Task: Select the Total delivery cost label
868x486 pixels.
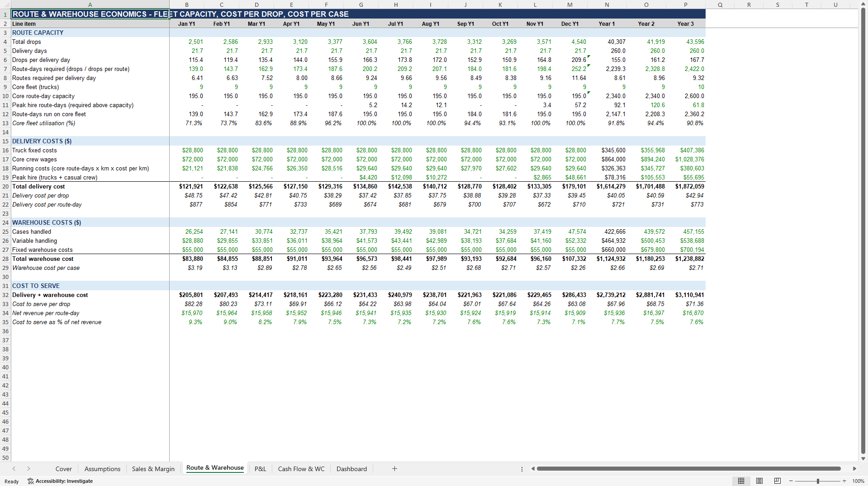Action: click(x=38, y=186)
